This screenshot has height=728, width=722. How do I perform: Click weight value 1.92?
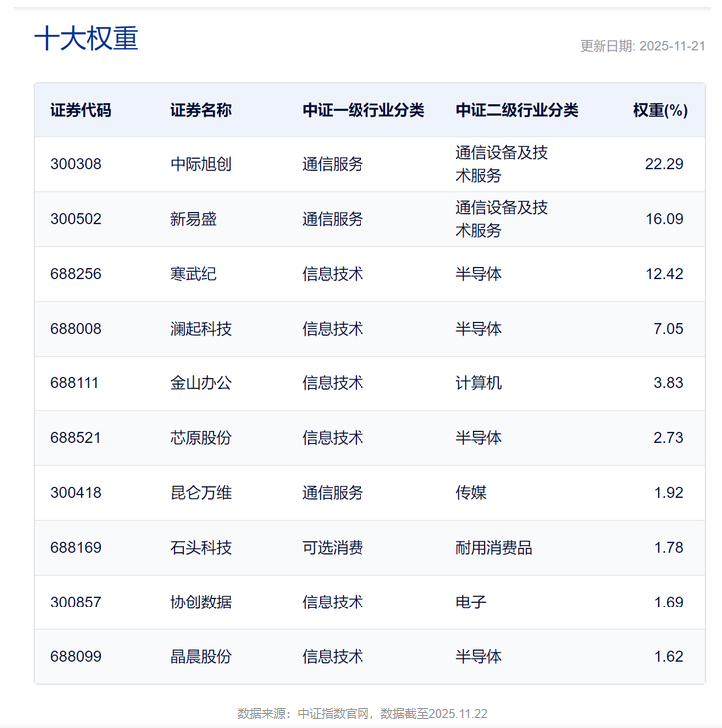(668, 493)
